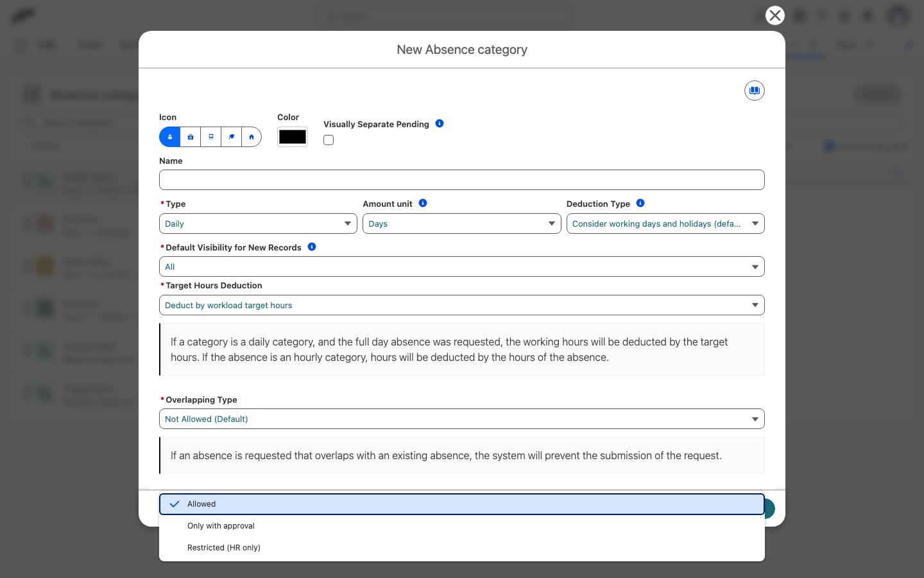Click the Amount unit info icon
This screenshot has height=578, width=924.
423,203
